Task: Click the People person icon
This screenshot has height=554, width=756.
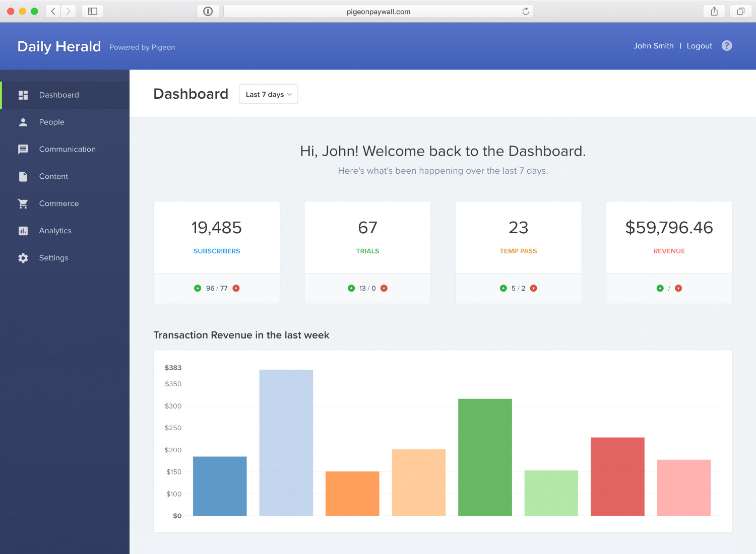Action: pos(23,122)
